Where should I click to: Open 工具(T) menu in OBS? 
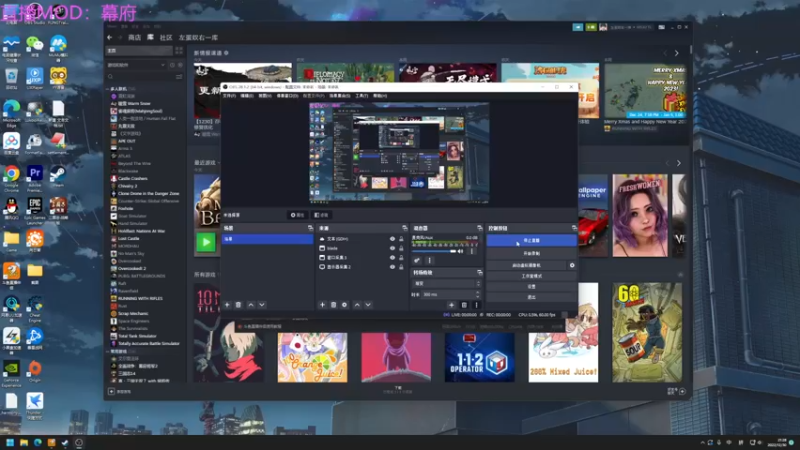pos(362,96)
